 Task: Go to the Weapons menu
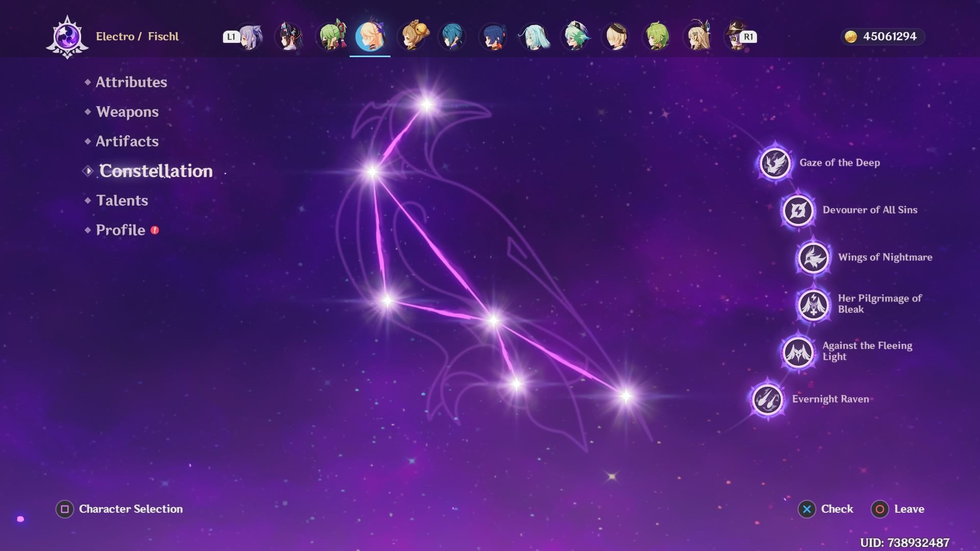pyautogui.click(x=127, y=112)
